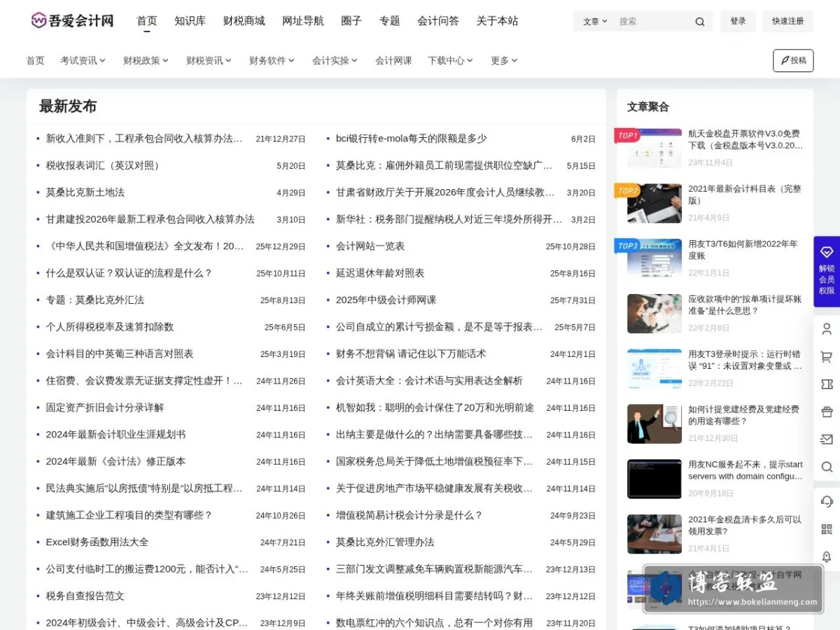Screen dimensions: 840x630
Task: Click the 搜索 search input field
Action: tap(653, 22)
